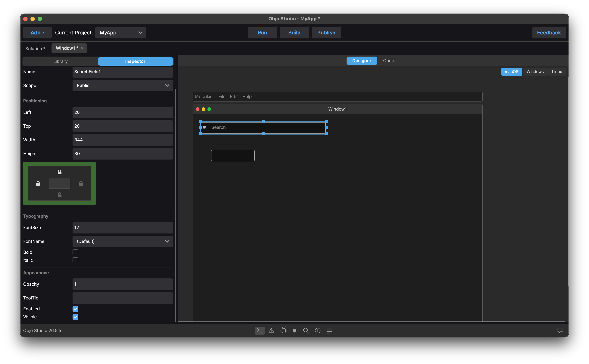
Task: Click the Appearance section header
Action: pos(36,273)
